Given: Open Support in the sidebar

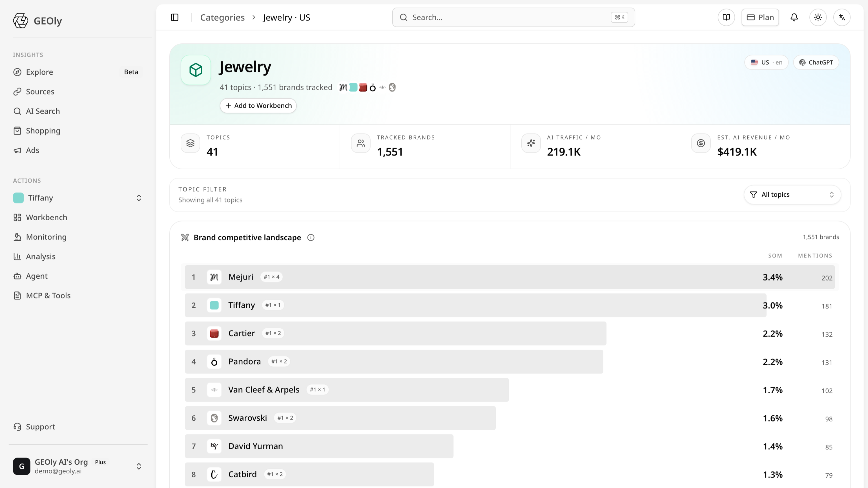Looking at the screenshot, I should click(x=78, y=427).
